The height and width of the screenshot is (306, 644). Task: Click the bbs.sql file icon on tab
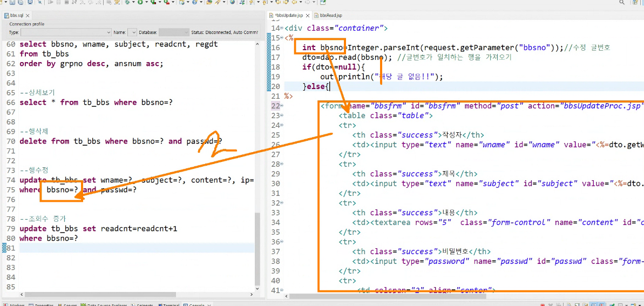(7, 15)
